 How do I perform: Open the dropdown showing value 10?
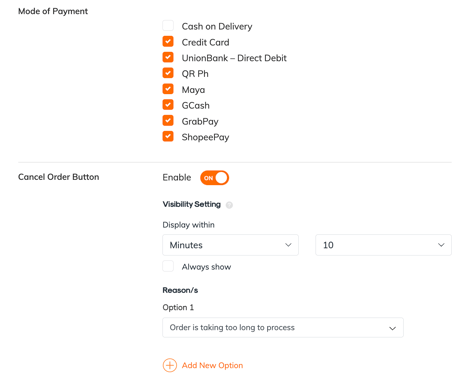383,245
